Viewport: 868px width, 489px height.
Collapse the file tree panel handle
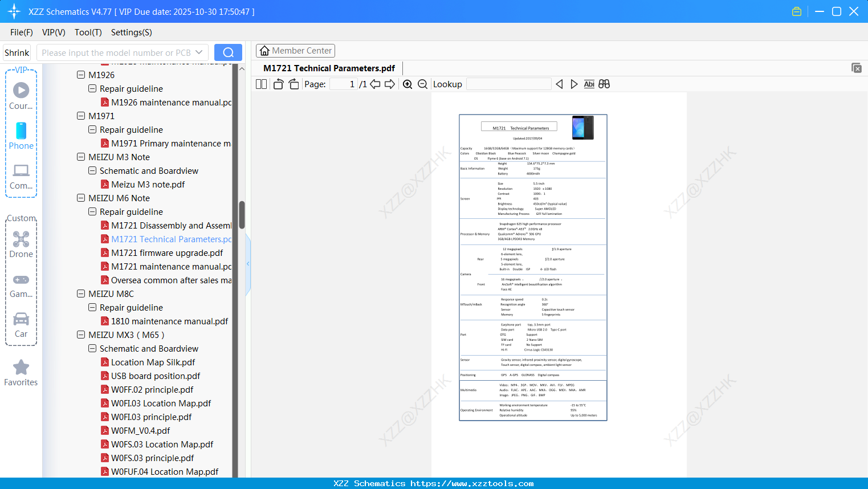point(248,264)
